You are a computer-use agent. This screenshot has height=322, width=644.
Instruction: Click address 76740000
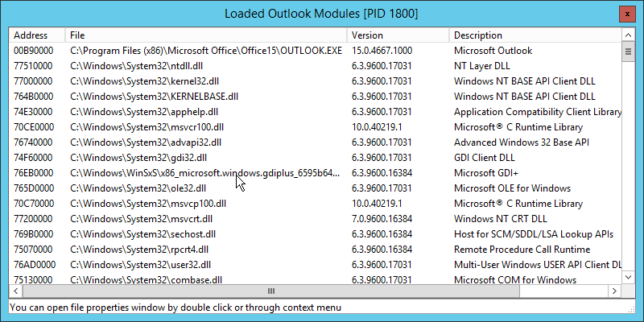coord(33,142)
